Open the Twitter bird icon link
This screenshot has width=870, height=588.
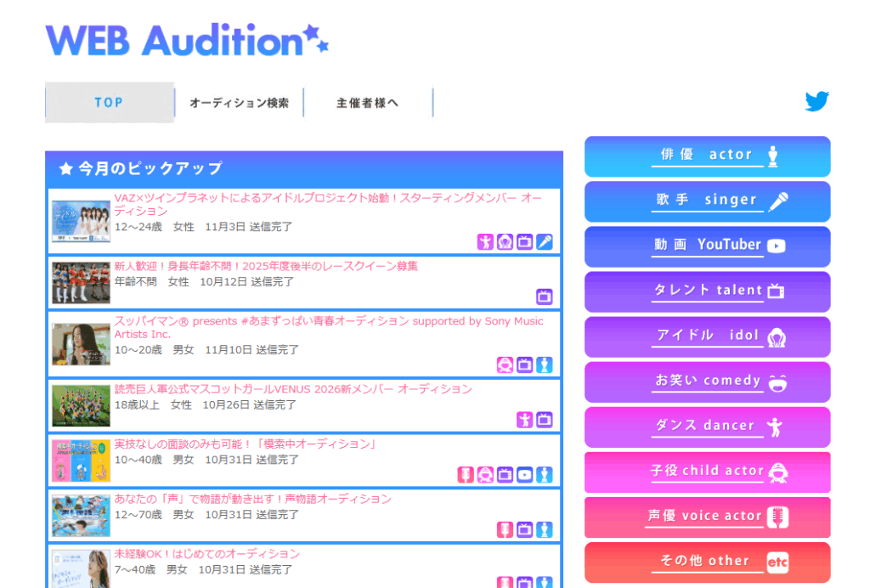[816, 102]
